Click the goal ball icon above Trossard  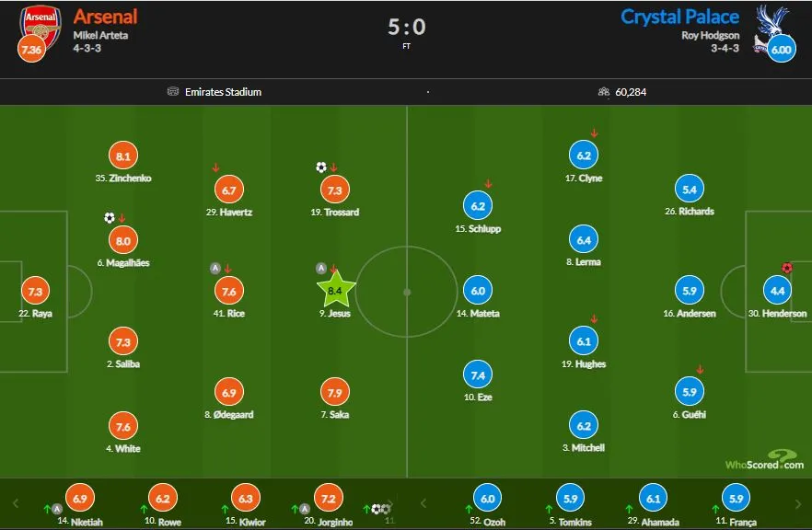point(320,167)
